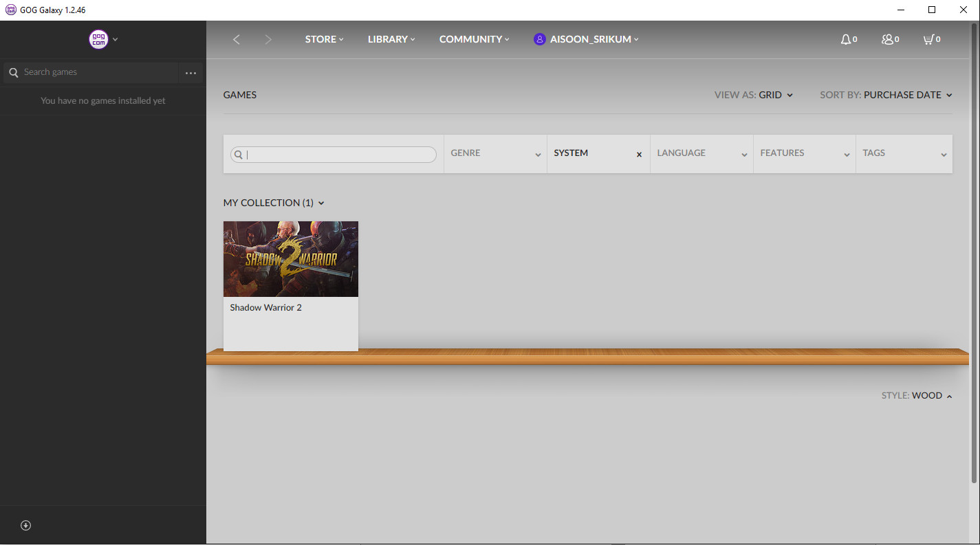Open sidebar more options ellipsis

pos(190,73)
